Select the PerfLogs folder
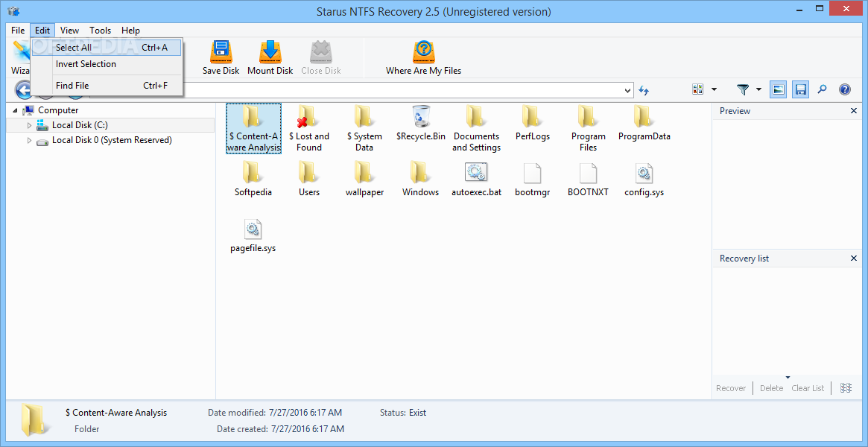This screenshot has width=868, height=447. (532, 124)
